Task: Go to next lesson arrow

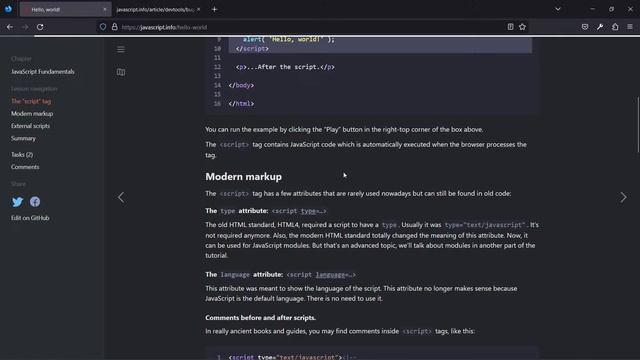Action: pos(623,198)
